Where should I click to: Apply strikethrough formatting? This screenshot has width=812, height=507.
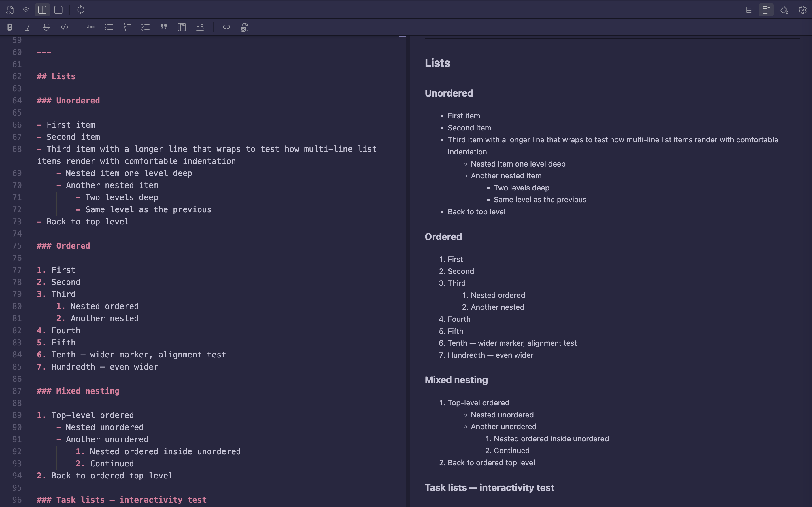(x=46, y=27)
